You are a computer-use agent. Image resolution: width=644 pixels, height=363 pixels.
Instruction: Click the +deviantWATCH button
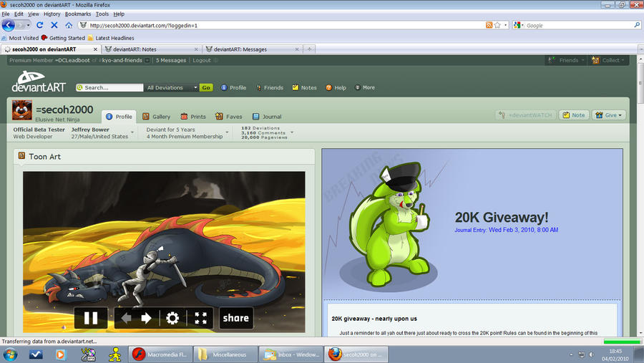tap(526, 115)
